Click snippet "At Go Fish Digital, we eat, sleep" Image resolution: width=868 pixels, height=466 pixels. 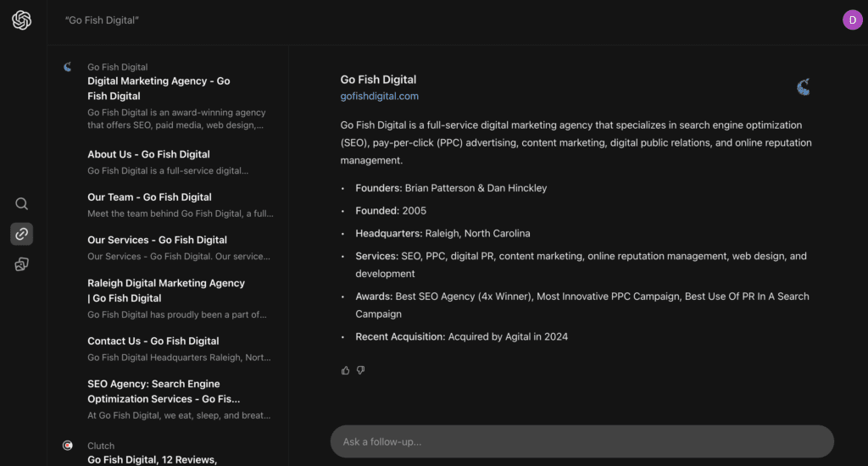(180, 415)
